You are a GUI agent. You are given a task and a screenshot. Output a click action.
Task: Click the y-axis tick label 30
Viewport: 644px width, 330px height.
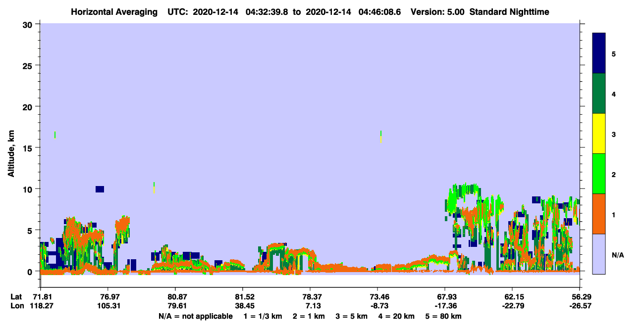(x=29, y=24)
